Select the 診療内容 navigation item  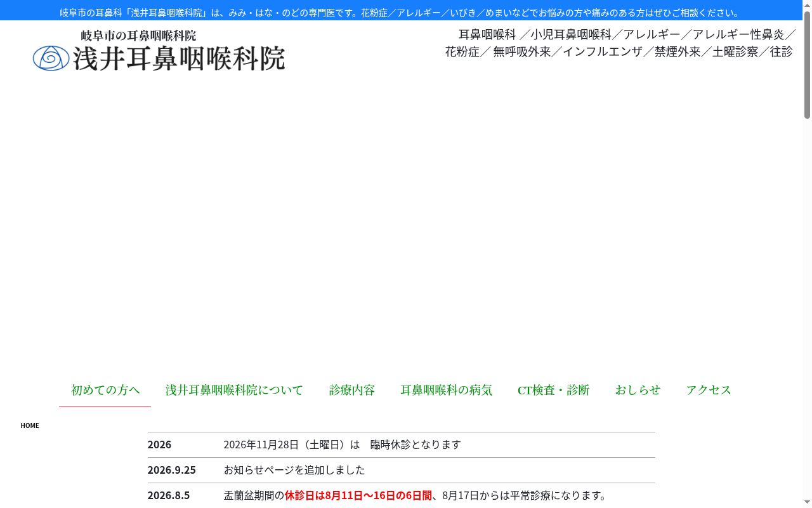(352, 390)
